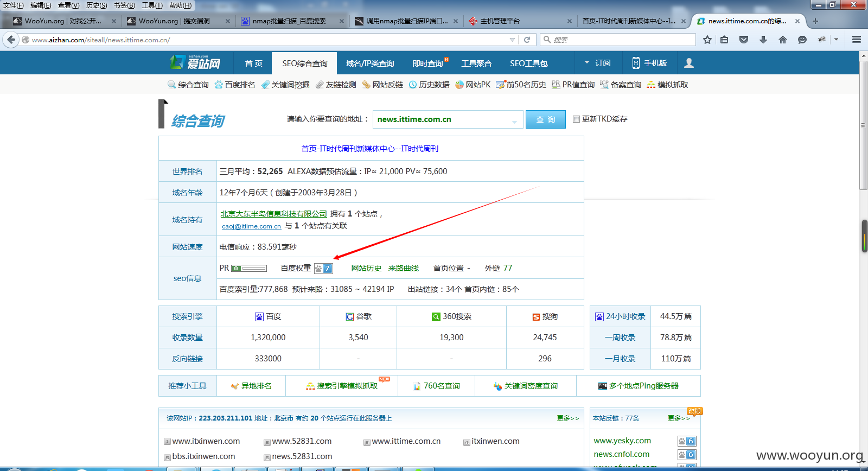
Task: Expand the query address dropdown arrow
Action: (x=514, y=122)
